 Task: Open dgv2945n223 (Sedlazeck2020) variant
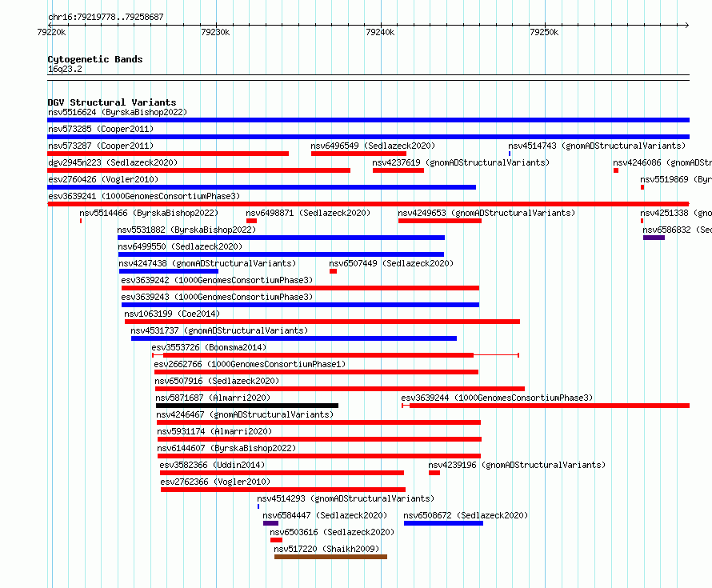(113, 162)
